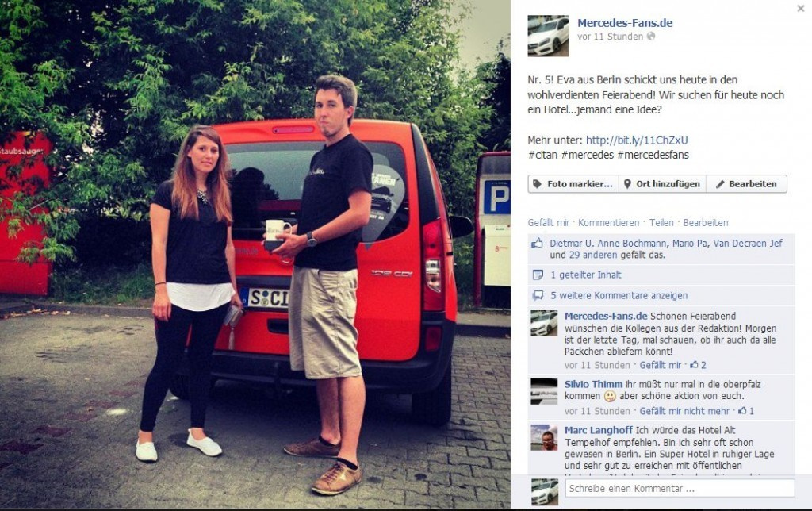Click the Mercedes-Fans.de page profile picture
Viewport: 812px width, 511px height.
pyautogui.click(x=548, y=36)
